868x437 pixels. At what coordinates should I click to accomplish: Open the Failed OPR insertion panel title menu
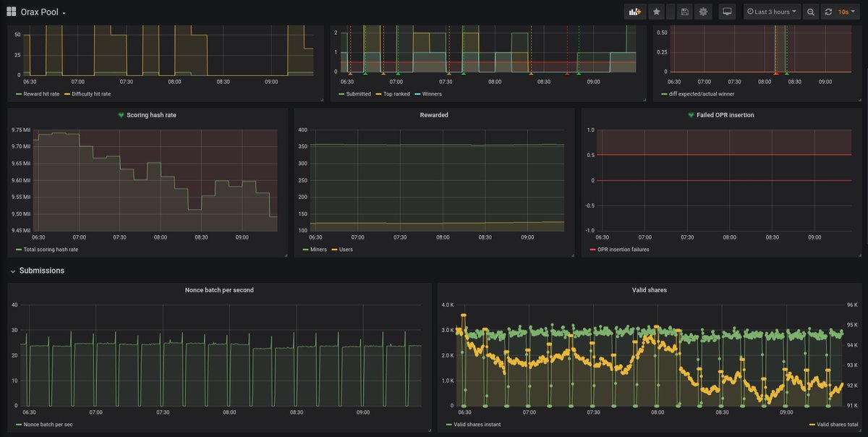726,115
